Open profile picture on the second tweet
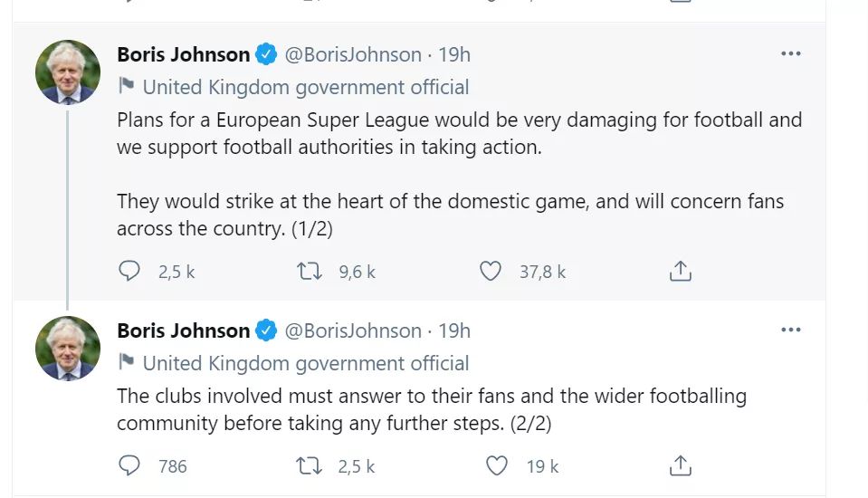868x498 pixels. (x=68, y=349)
